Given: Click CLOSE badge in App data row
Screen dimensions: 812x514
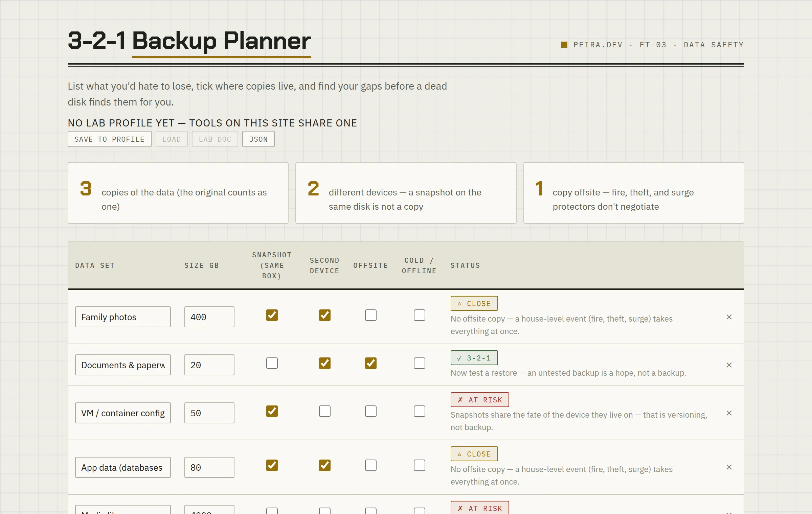Looking at the screenshot, I should click(x=474, y=454).
